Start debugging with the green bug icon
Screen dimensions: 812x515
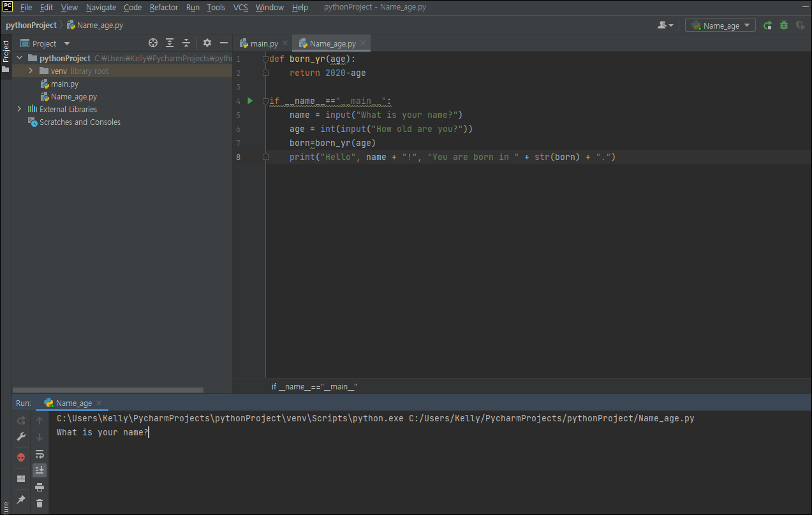(x=784, y=25)
